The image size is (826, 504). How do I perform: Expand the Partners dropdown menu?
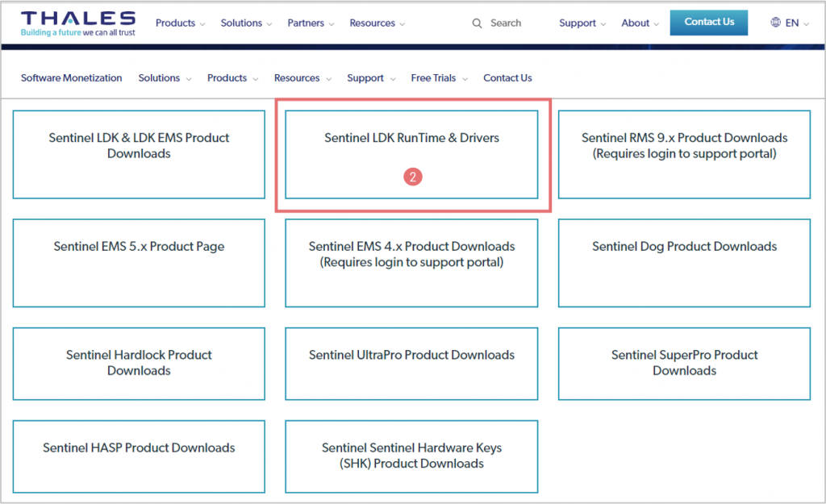pos(311,23)
